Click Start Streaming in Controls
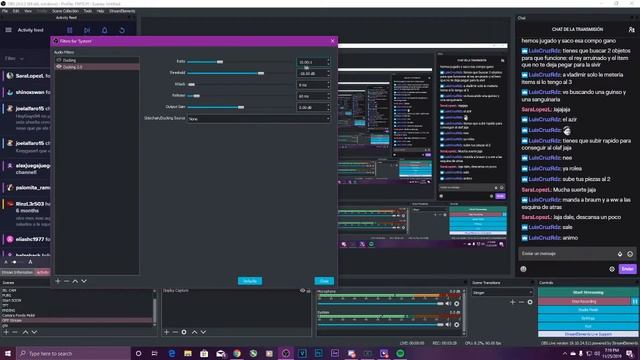 (588, 292)
